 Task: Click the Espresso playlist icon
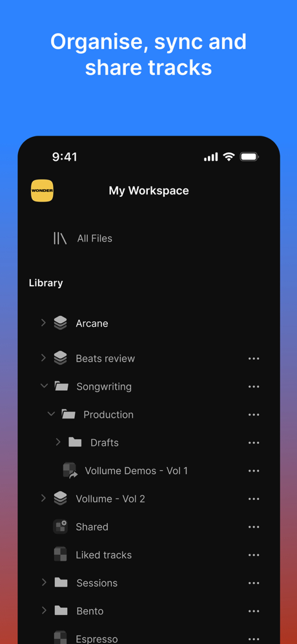pyautogui.click(x=61, y=638)
